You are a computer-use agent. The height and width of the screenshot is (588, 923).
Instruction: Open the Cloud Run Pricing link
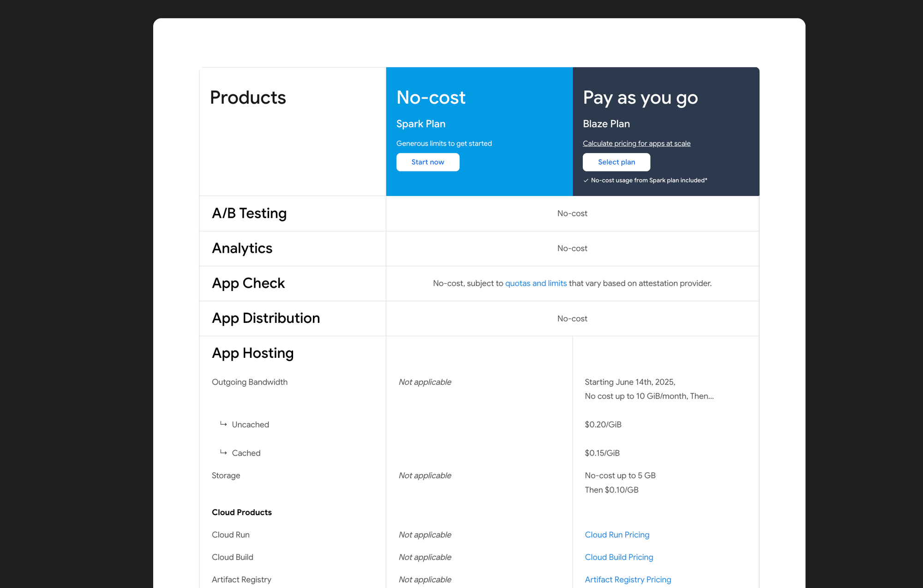tap(617, 535)
